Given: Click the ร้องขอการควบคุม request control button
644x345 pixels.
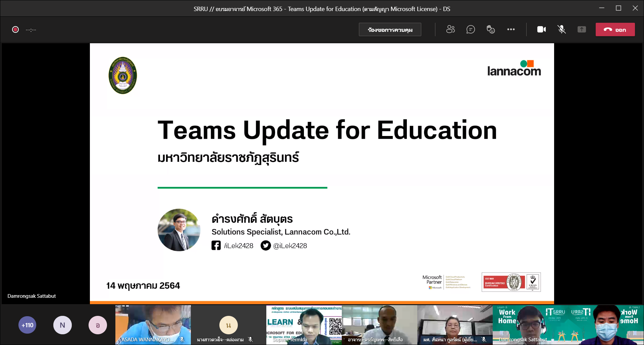Looking at the screenshot, I should (x=390, y=29).
